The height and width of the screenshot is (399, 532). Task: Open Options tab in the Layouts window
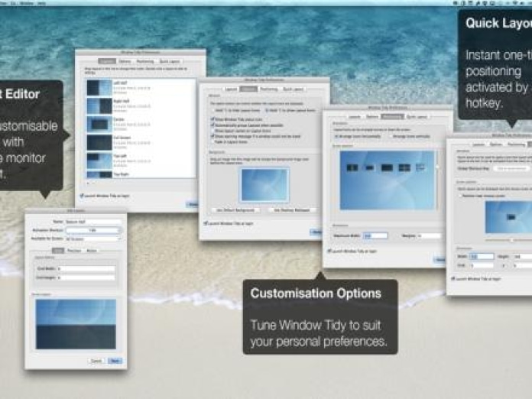(x=125, y=61)
